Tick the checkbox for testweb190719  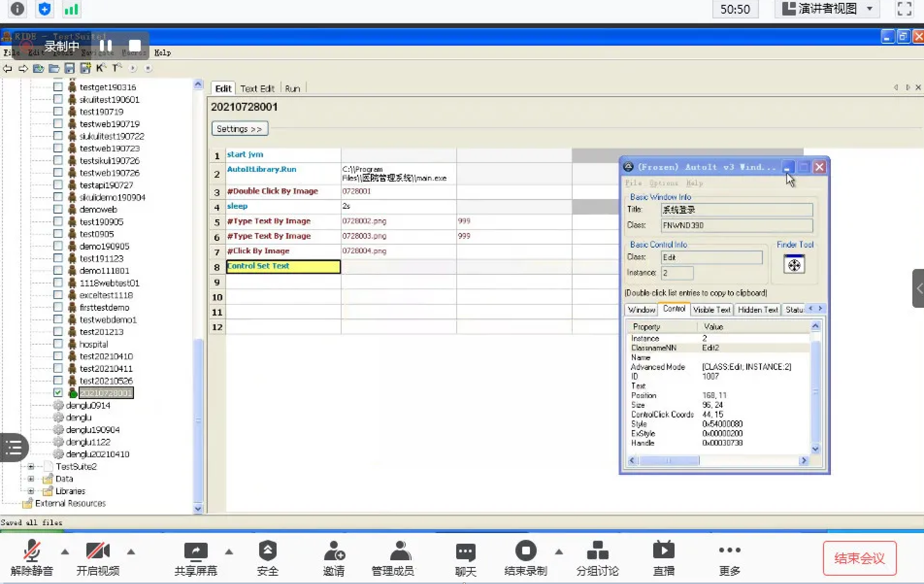pos(58,123)
